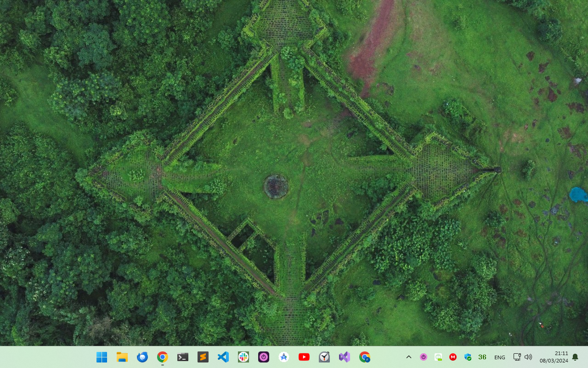This screenshot has height=368, width=588.
Task: Open volume control from speaker icon
Action: click(528, 357)
